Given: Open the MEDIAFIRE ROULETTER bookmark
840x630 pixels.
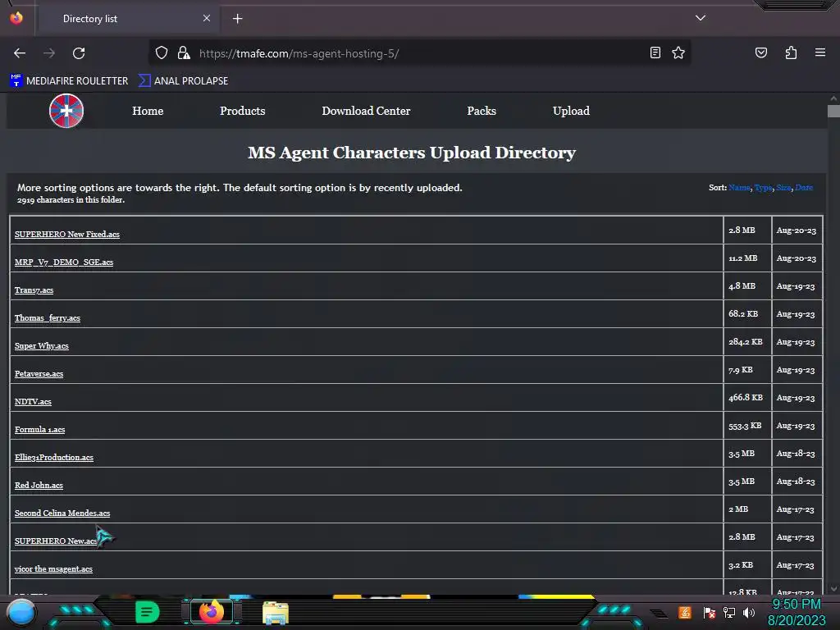Looking at the screenshot, I should 69,81.
